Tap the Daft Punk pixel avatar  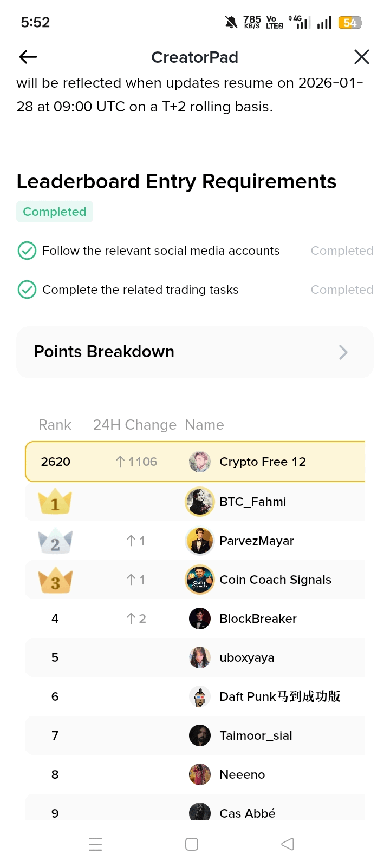click(x=199, y=696)
